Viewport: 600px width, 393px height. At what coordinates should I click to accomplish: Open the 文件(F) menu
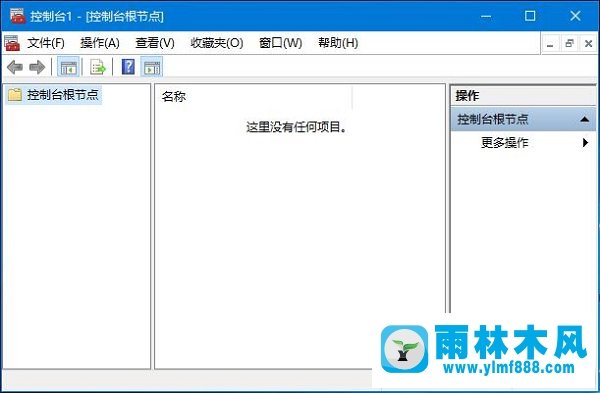[46, 43]
